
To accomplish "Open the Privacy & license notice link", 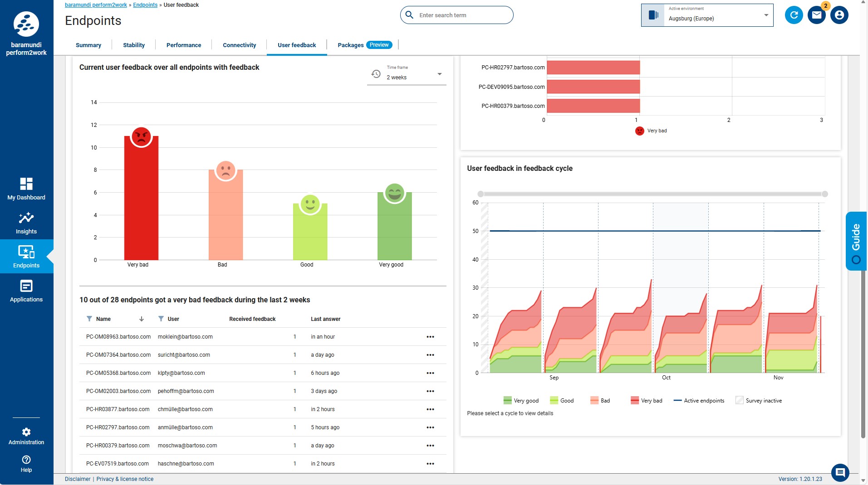I will 125,479.
